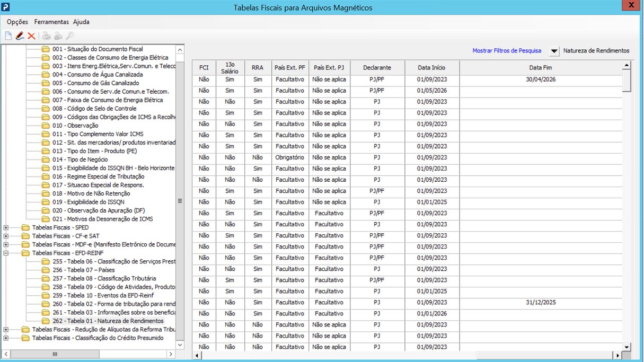The image size is (644, 362).
Task: Click the red X delete icon
Action: [32, 36]
